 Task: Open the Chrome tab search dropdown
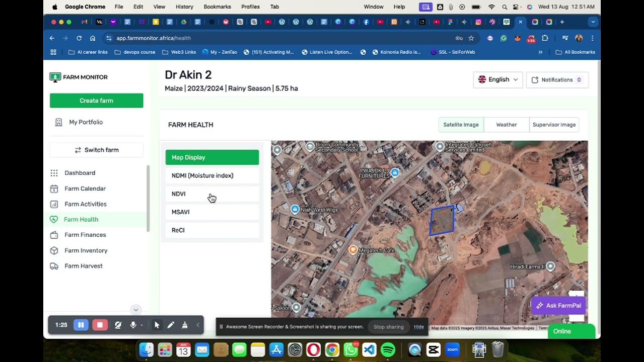coord(593,22)
